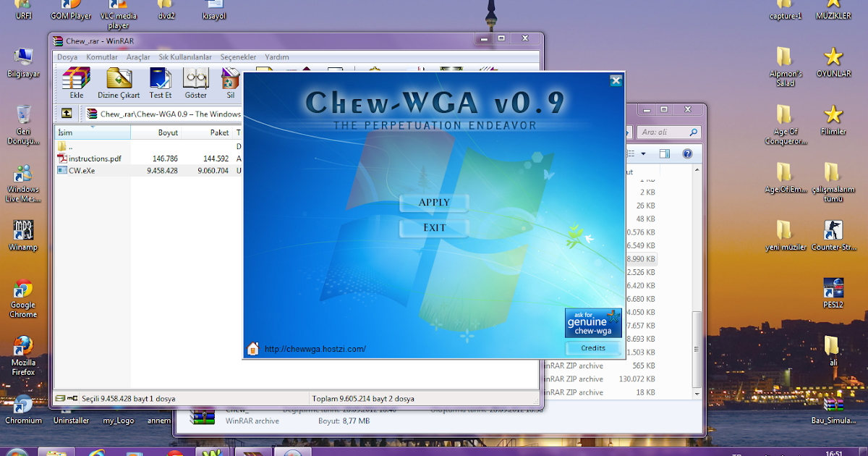Open the Komutlar menu in WinRAR
The height and width of the screenshot is (456, 868).
pos(102,57)
